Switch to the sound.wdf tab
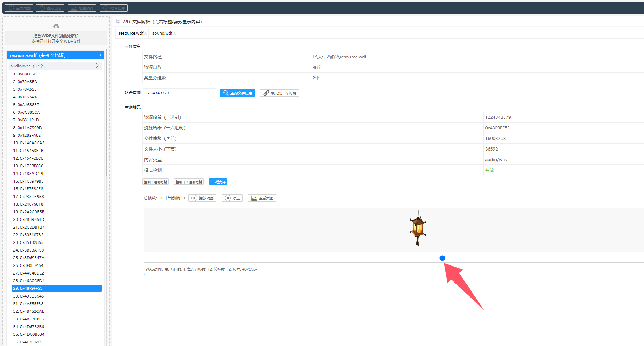 point(162,33)
